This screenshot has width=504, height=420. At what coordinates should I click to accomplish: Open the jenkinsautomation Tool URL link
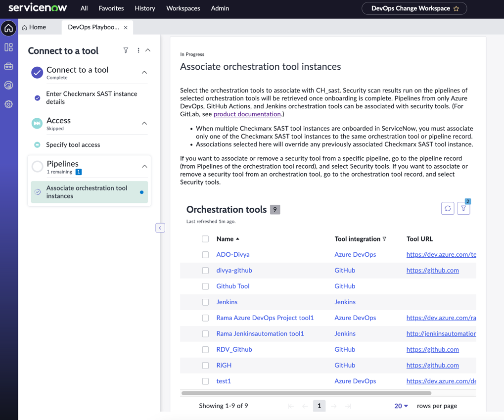pos(441,333)
